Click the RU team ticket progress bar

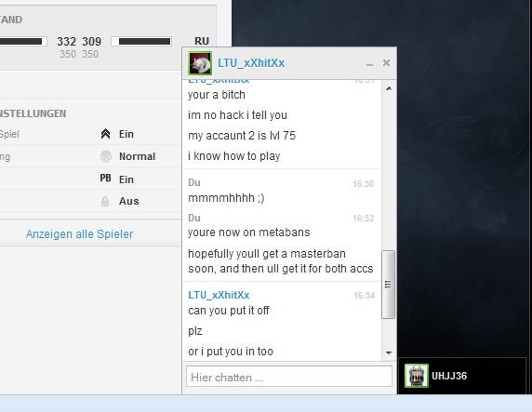click(x=141, y=42)
